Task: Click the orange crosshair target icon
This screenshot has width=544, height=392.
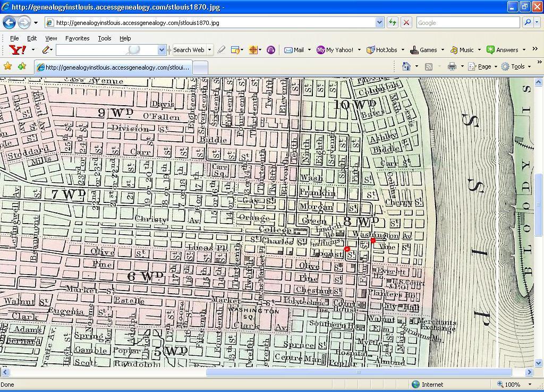Action: coord(253,50)
